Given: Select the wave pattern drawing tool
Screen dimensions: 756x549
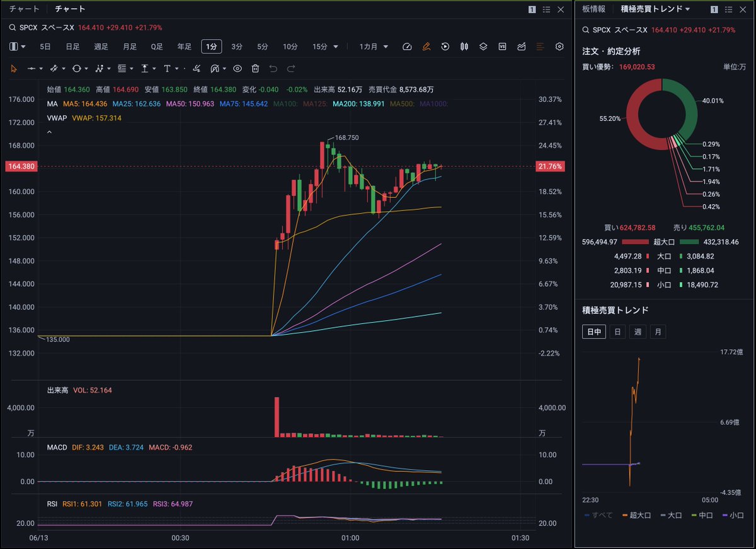Looking at the screenshot, I should tap(100, 68).
